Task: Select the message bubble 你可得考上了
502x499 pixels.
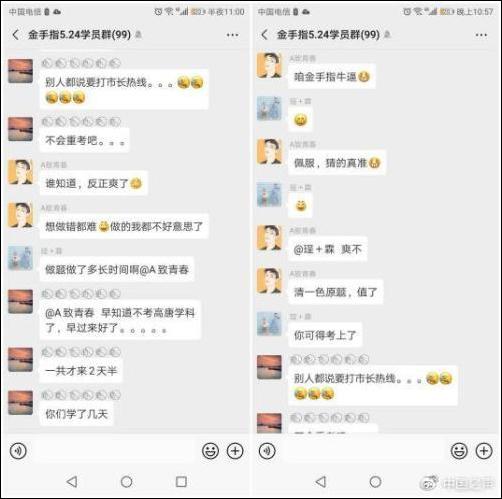Action: [325, 335]
